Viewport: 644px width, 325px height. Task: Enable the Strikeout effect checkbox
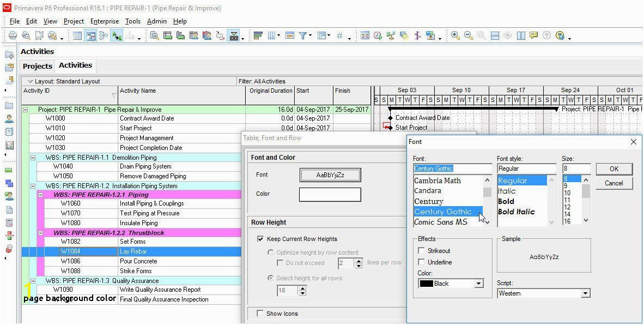click(x=421, y=251)
